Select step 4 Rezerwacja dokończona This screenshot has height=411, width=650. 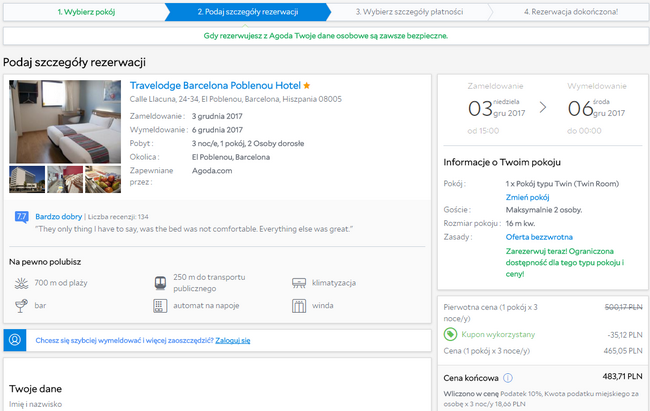[570, 12]
